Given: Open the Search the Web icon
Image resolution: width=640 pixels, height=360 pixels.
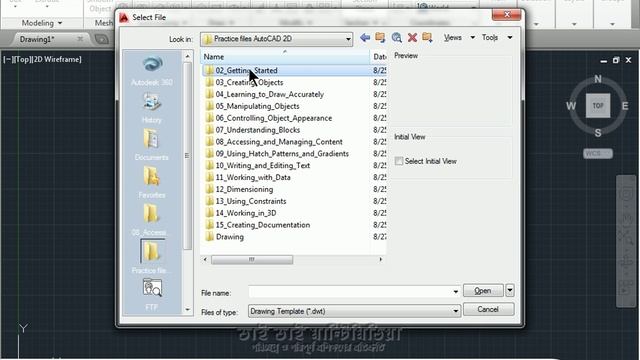Looking at the screenshot, I should click(396, 38).
